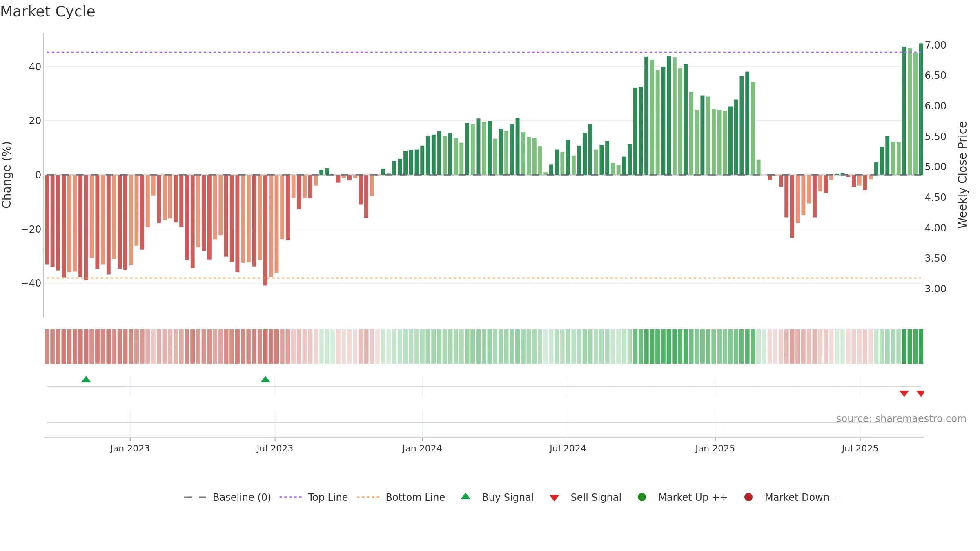
Task: Click the dark green heat strip cell at far right
Action: coord(921,347)
